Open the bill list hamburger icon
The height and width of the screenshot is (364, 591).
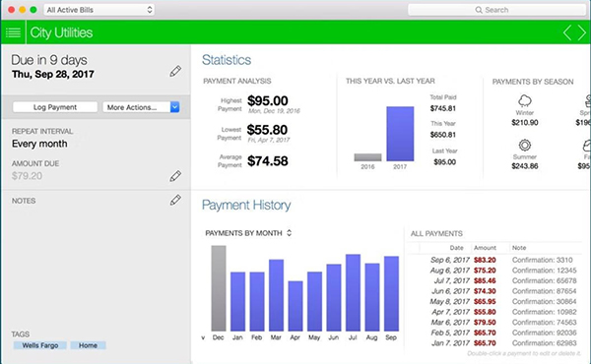point(13,32)
